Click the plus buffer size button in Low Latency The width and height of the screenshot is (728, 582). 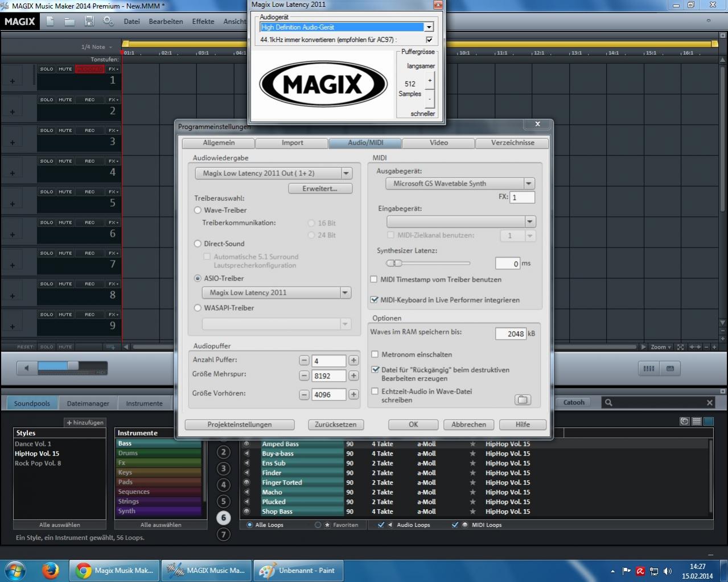(430, 80)
